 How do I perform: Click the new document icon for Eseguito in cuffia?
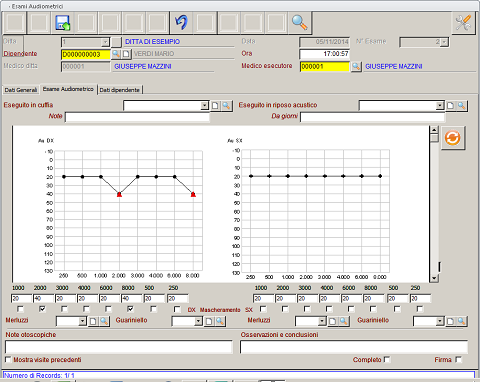point(215,106)
